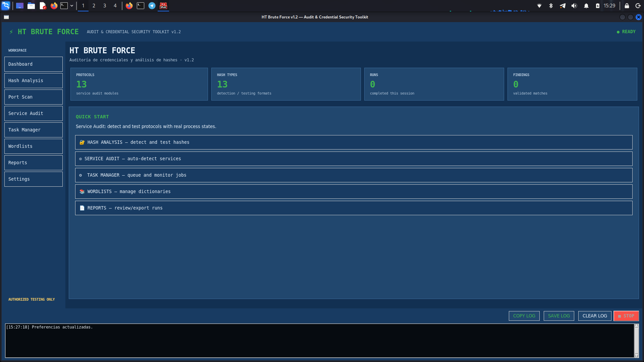
Task: Open the Dashboard workspace section
Action: 34,64
